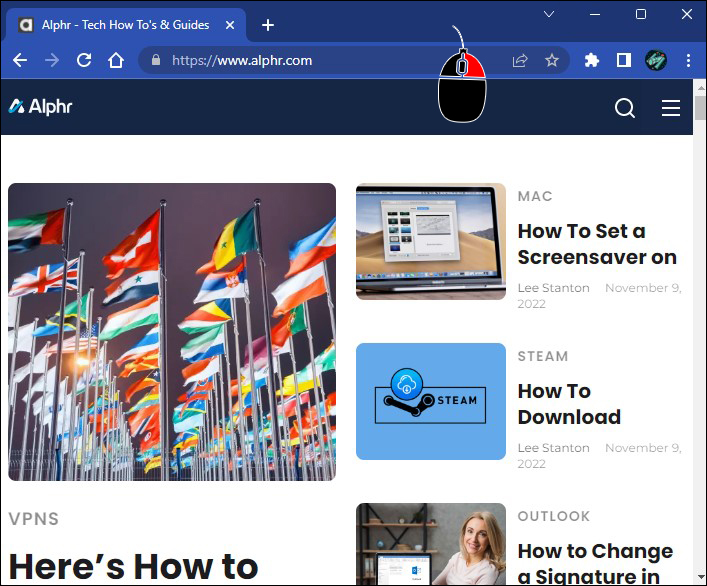This screenshot has width=707, height=586.
Task: Open the MAC category link
Action: [x=535, y=196]
